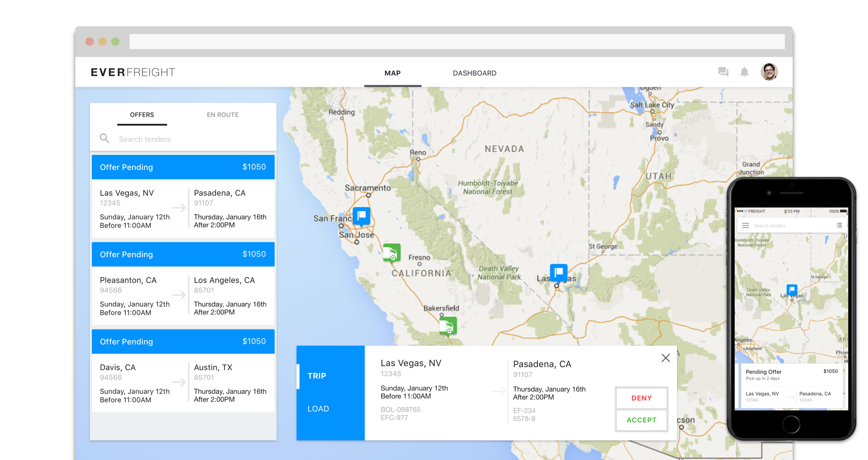The width and height of the screenshot is (868, 460).
Task: Click the Sacramento map label
Action: coord(368,187)
